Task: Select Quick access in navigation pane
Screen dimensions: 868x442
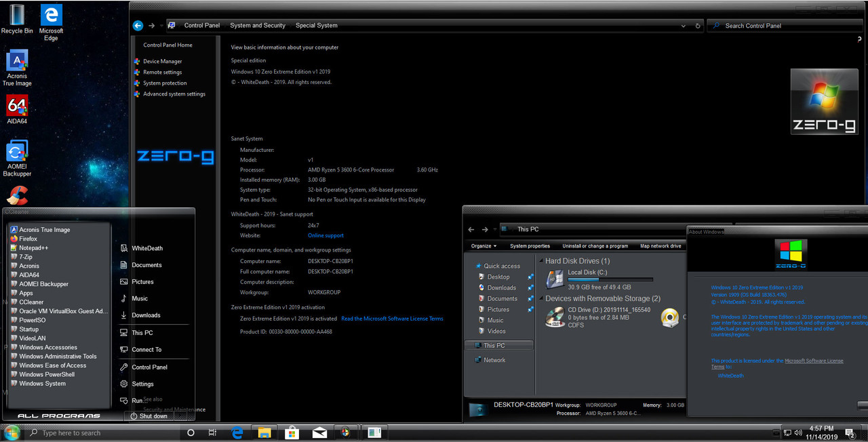Action: 501,266
